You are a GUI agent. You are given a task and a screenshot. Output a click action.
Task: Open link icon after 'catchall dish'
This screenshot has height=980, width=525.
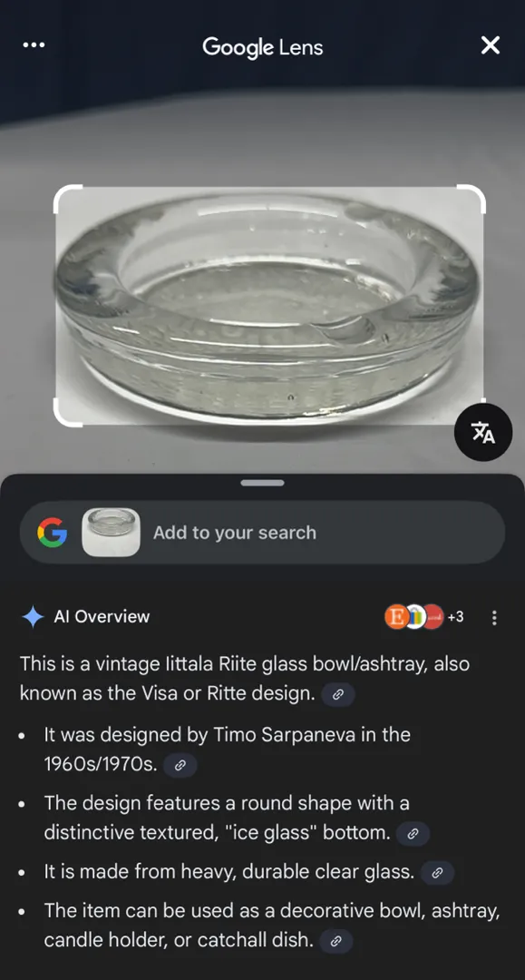pos(335,941)
